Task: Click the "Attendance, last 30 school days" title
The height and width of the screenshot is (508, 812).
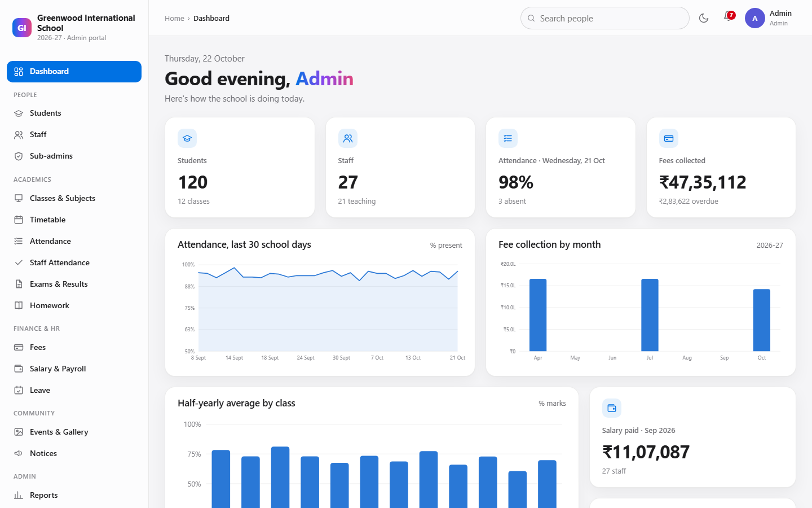Action: (244, 244)
